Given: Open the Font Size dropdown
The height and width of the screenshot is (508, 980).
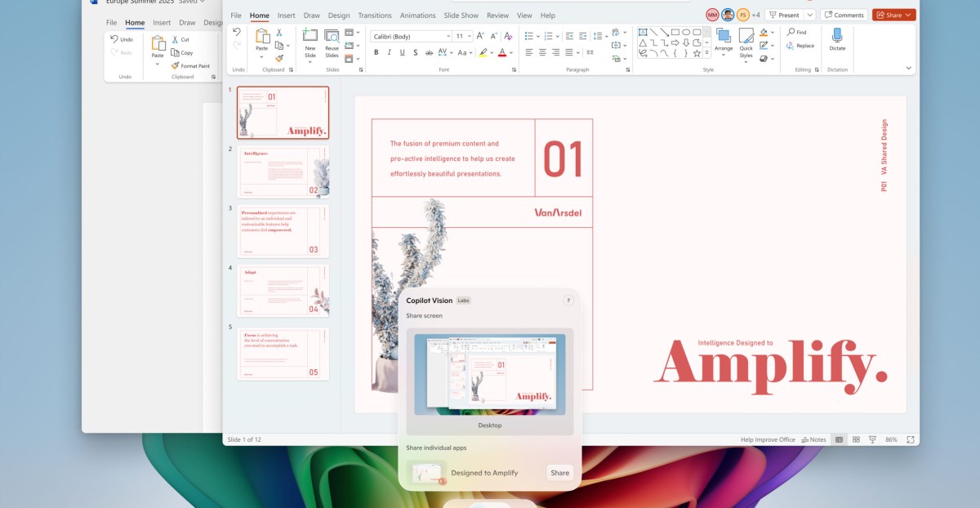Looking at the screenshot, I should click(469, 36).
